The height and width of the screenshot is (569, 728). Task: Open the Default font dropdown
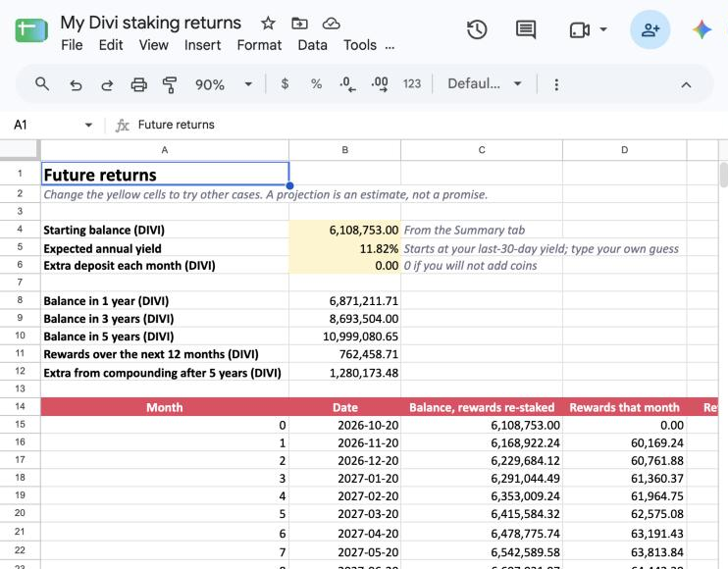coord(485,84)
